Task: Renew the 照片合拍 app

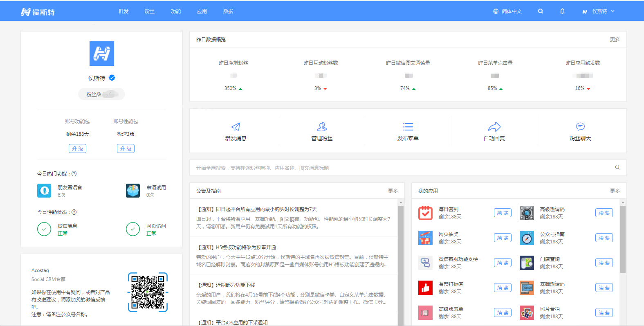Action: point(604,313)
